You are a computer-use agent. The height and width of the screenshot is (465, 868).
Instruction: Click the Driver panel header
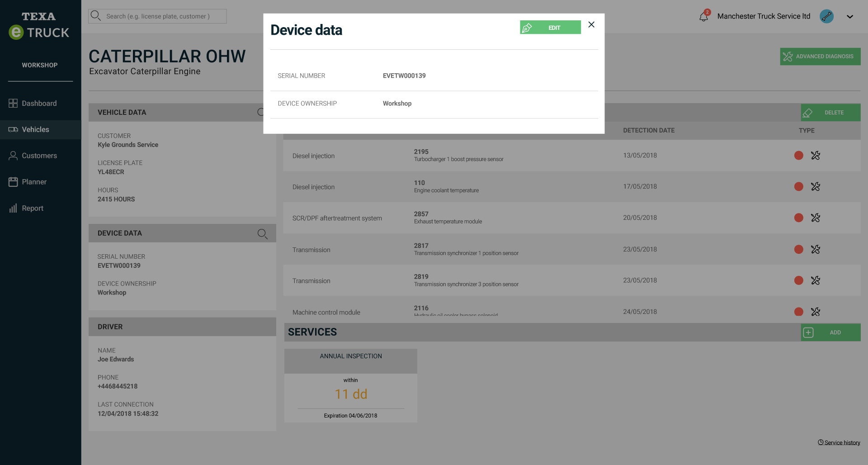point(182,327)
